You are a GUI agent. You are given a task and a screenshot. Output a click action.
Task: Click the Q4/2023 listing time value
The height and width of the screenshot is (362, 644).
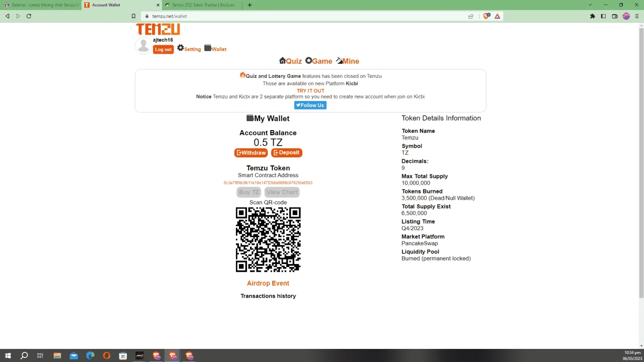(x=412, y=228)
